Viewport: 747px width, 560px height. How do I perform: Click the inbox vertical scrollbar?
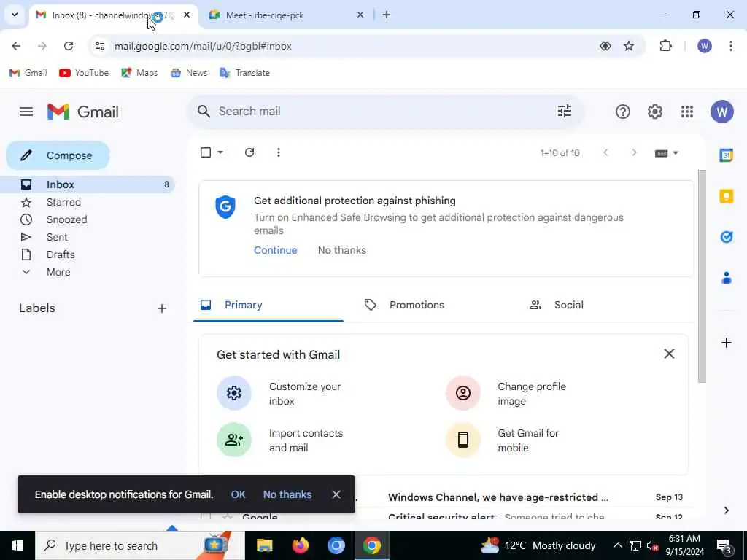(702, 276)
